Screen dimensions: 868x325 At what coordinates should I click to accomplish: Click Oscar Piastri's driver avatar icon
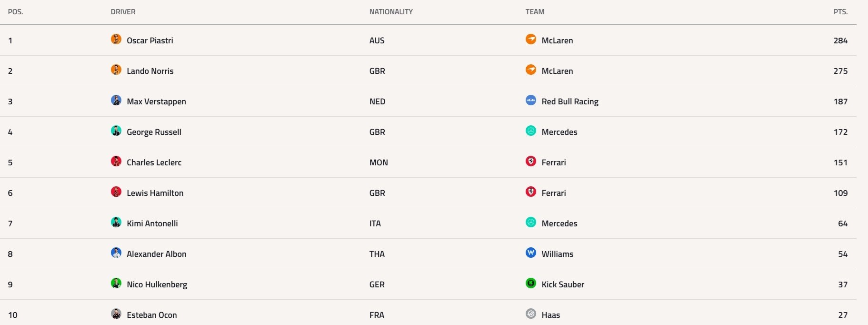(x=116, y=39)
